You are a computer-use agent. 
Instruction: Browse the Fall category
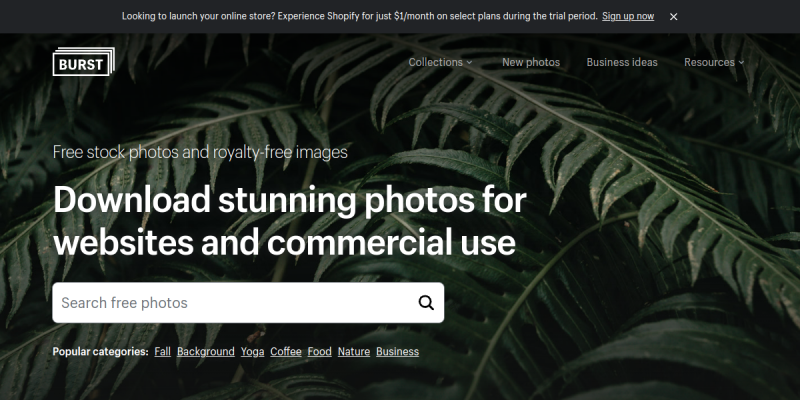pyautogui.click(x=162, y=352)
